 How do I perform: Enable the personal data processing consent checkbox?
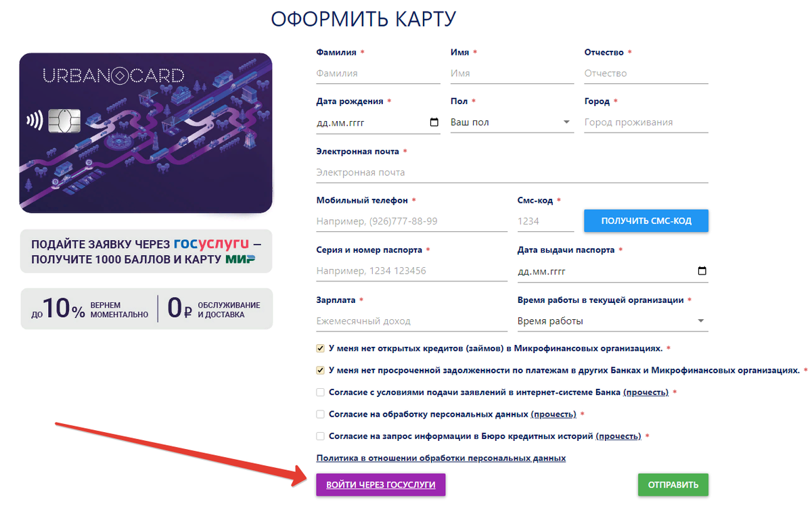coord(319,414)
